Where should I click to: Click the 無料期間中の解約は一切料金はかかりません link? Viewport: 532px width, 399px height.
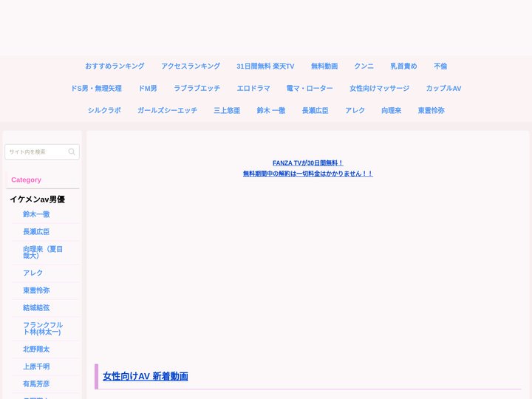(307, 174)
